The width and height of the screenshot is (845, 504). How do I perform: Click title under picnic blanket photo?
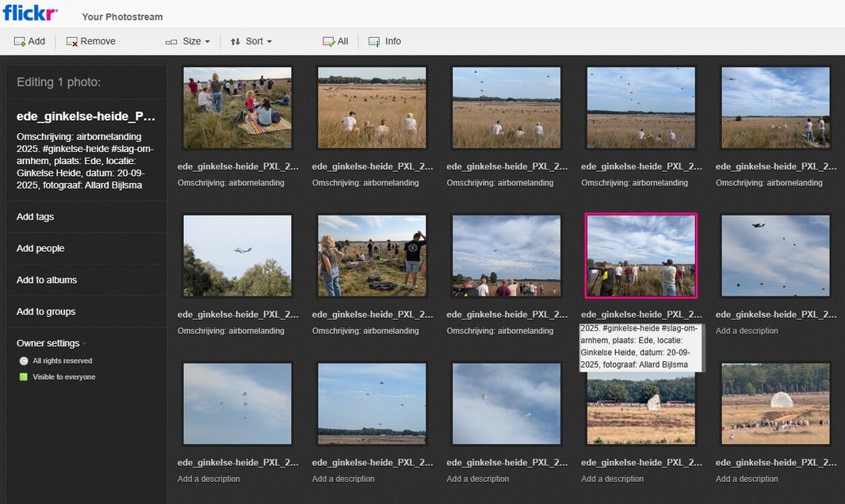(238, 166)
